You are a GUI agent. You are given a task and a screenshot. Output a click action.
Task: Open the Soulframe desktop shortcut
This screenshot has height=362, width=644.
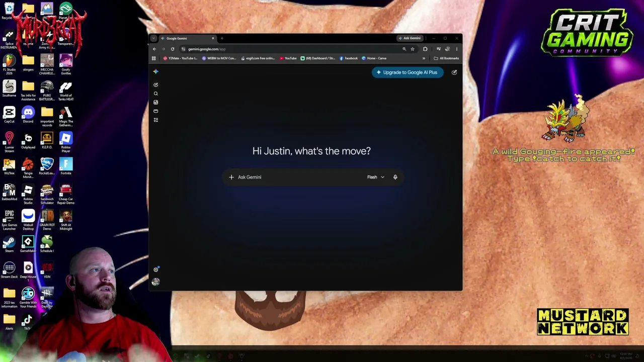pyautogui.click(x=9, y=89)
